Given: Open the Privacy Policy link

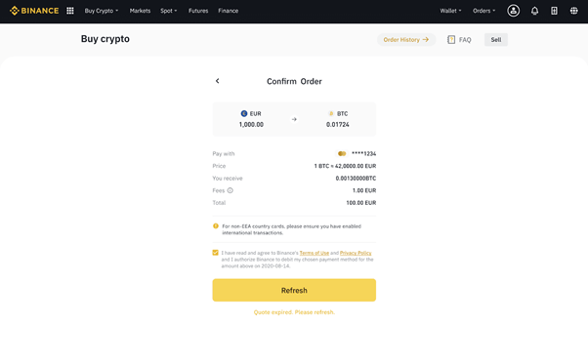Looking at the screenshot, I should 356,253.
